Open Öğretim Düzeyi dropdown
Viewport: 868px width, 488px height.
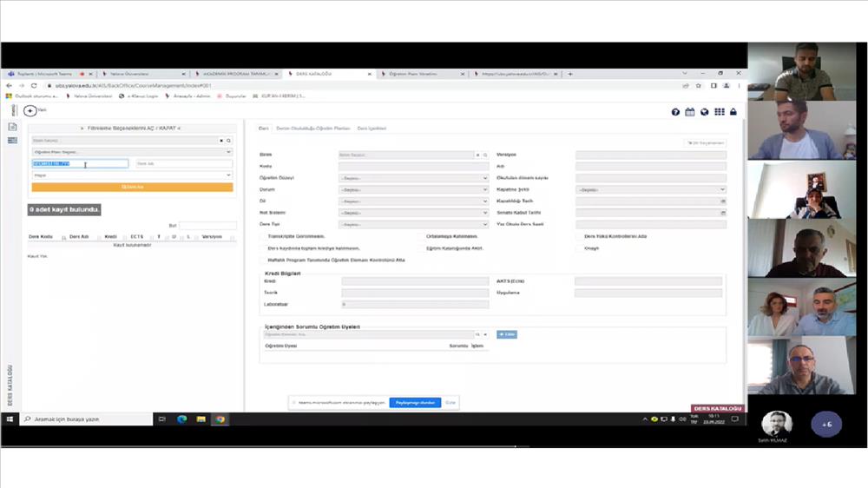pyautogui.click(x=413, y=178)
